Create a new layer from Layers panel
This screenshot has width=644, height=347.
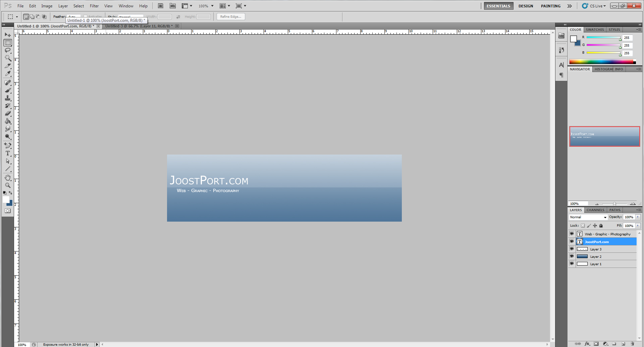[x=623, y=344]
